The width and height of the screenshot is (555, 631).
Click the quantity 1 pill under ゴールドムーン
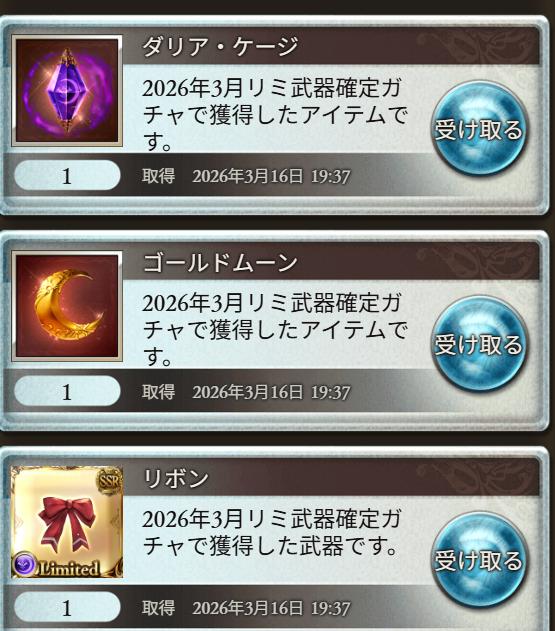coord(67,391)
